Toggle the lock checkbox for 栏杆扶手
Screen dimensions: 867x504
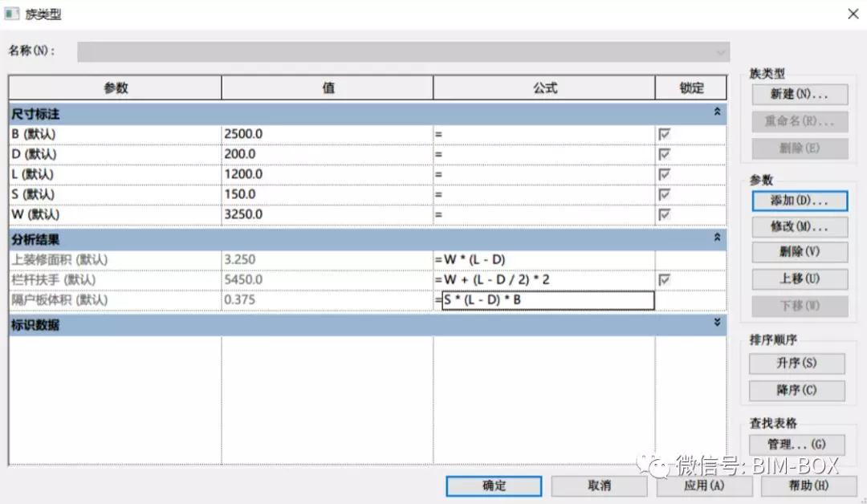point(664,280)
